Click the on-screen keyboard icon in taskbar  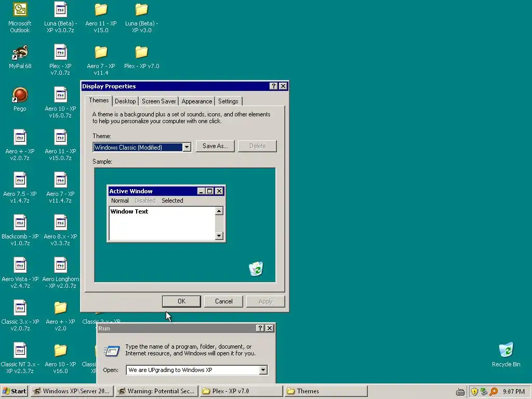(460, 392)
